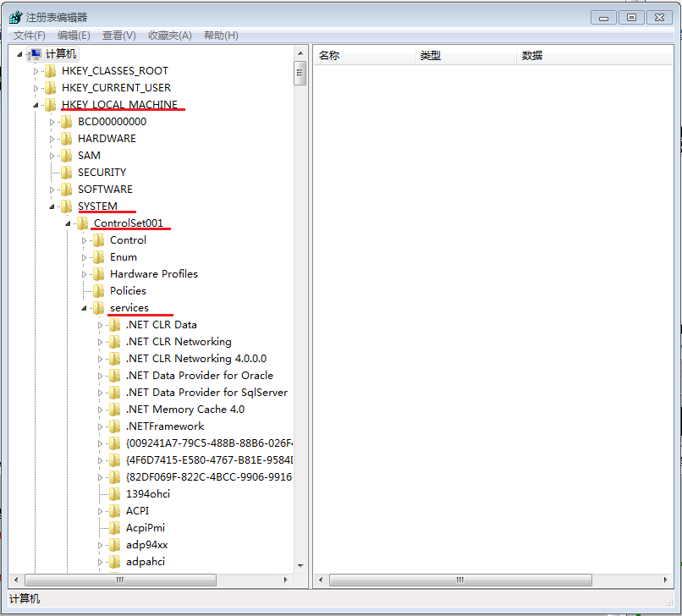Click the 名称 column header

pos(364,56)
